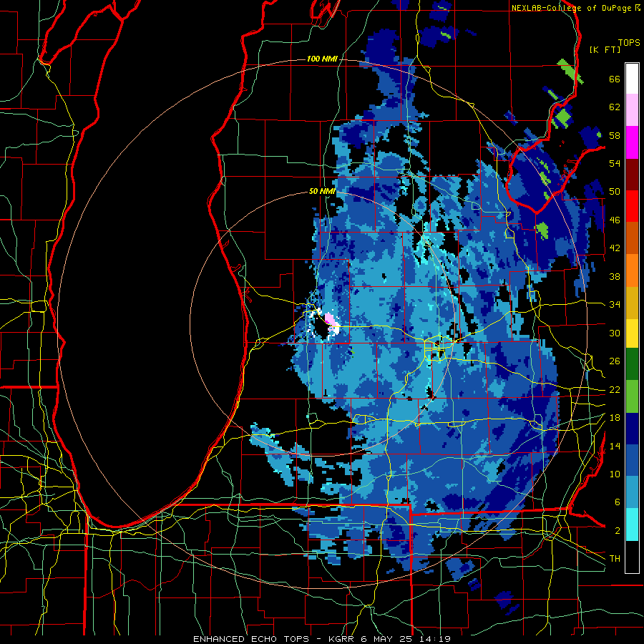The image size is (644, 644).
Task: Click the yellow 30 kft legend swatch
Action: pyautogui.click(x=632, y=333)
